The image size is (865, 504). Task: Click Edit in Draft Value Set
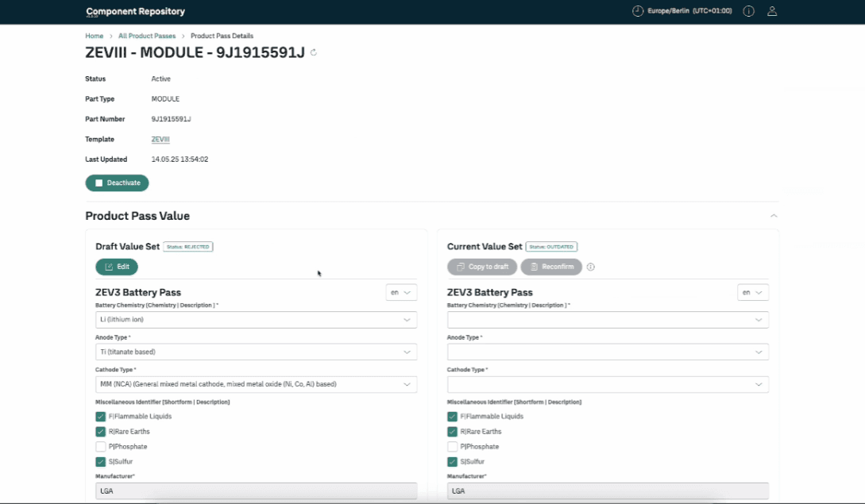(x=117, y=267)
